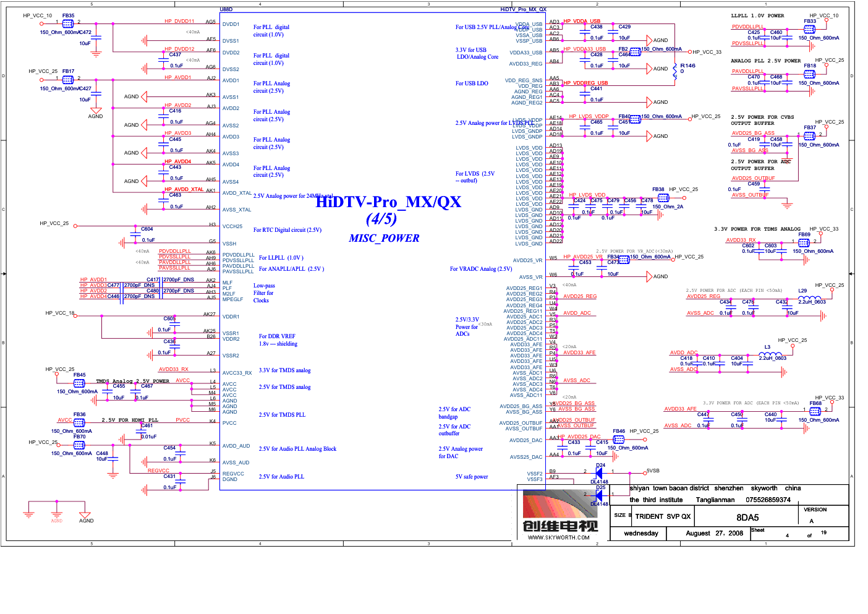Click the 075526859374 phone number
The height and width of the screenshot is (614, 868).
pyautogui.click(x=768, y=500)
